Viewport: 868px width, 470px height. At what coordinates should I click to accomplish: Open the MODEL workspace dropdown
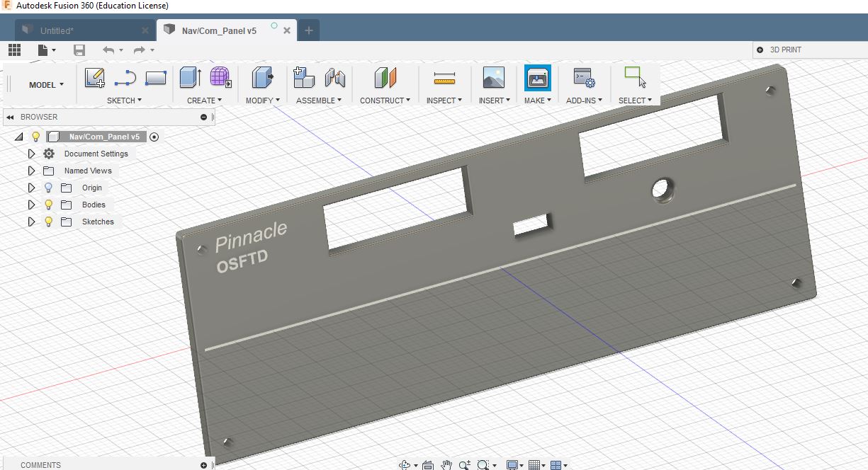click(x=46, y=85)
